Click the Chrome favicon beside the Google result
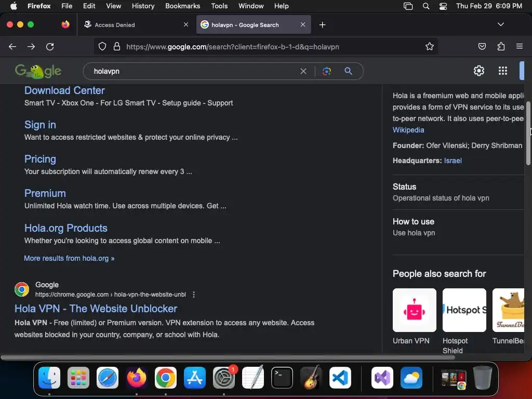This screenshot has width=532, height=399. [22, 289]
